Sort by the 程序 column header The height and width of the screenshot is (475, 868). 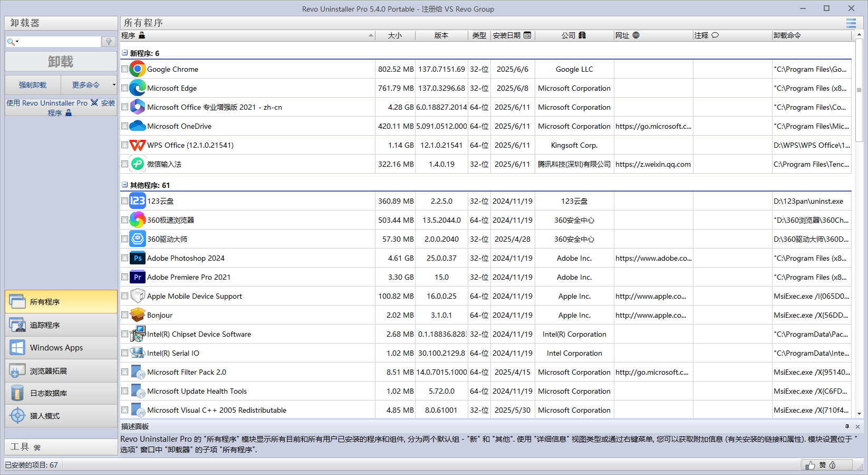click(247, 35)
